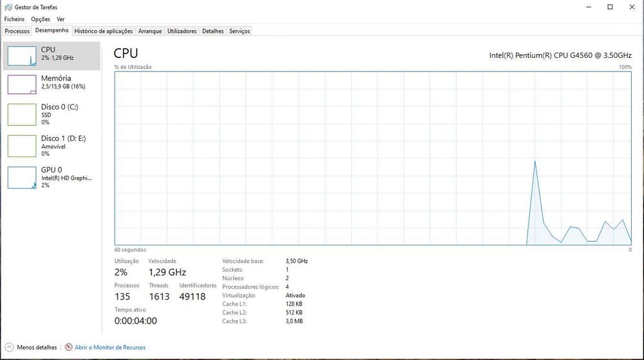The image size is (644, 360).
Task: Click the CPU utilization graph area
Action: (x=373, y=158)
